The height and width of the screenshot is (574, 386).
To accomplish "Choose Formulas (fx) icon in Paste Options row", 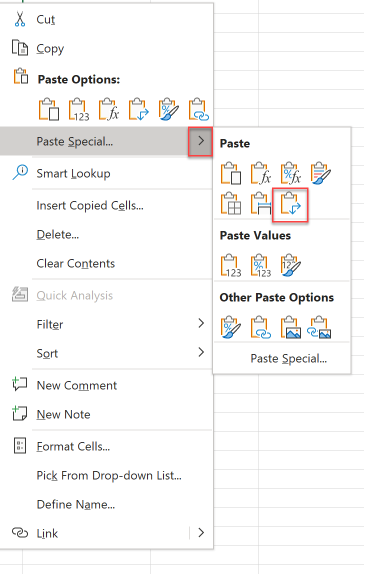I will 109,109.
